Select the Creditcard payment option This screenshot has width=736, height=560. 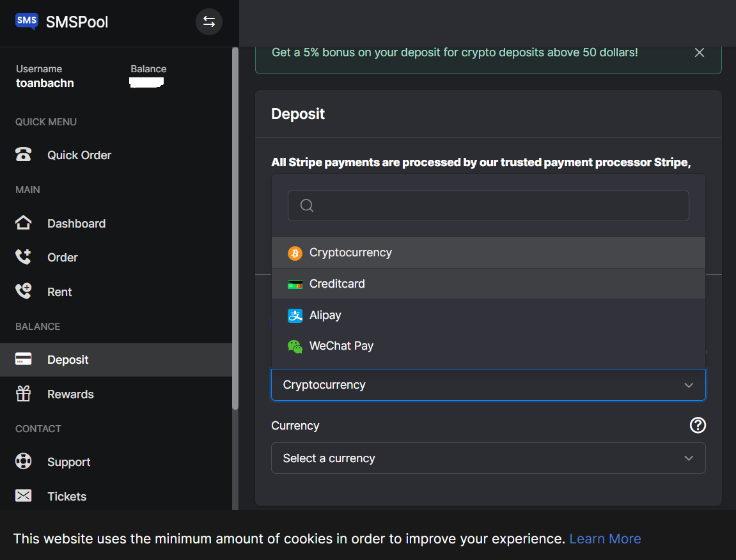[337, 284]
